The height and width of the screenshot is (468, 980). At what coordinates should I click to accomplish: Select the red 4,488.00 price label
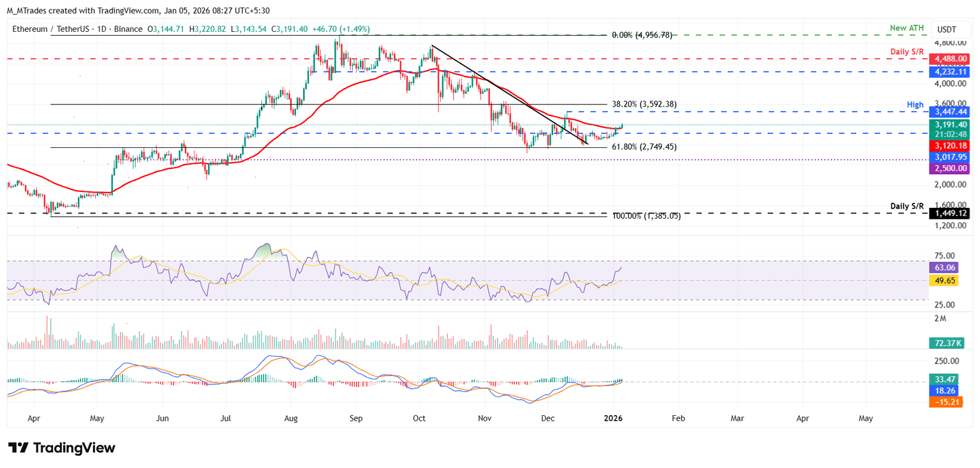pos(949,59)
